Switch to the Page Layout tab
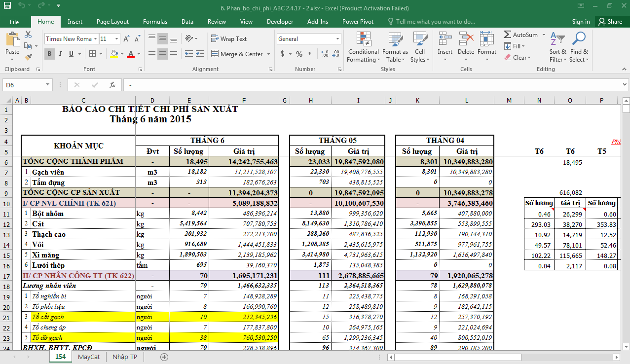 pyautogui.click(x=112, y=22)
